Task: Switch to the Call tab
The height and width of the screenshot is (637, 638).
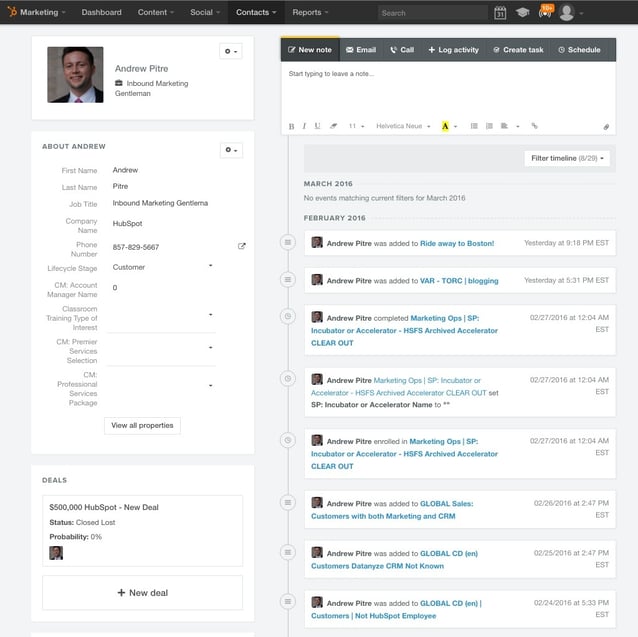Action: [402, 50]
